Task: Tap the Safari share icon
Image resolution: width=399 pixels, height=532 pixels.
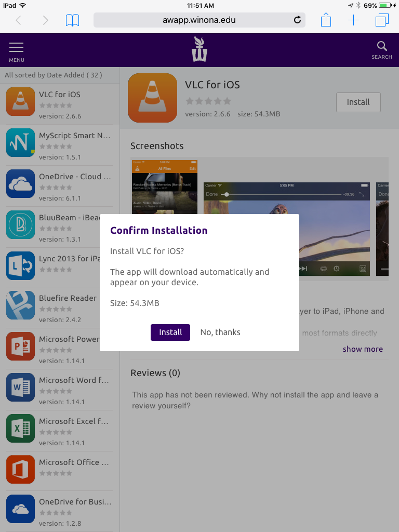Action: click(x=326, y=20)
